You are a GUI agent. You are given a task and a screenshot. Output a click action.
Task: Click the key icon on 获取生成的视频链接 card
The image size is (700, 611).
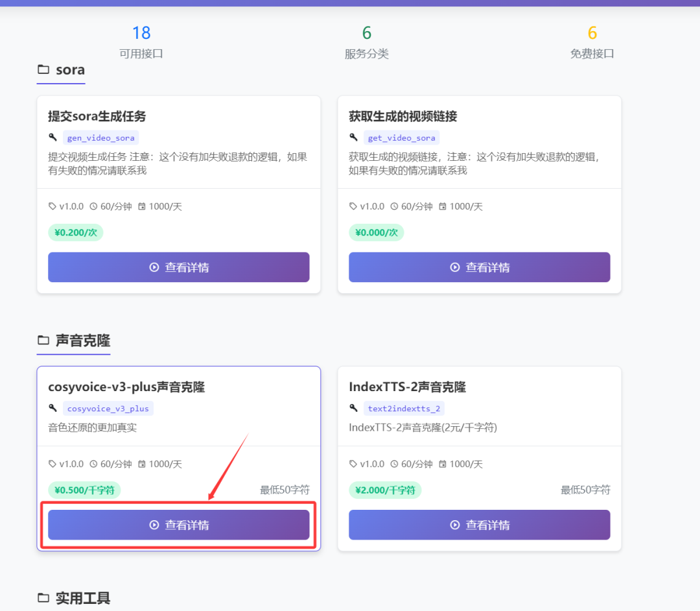355,137
